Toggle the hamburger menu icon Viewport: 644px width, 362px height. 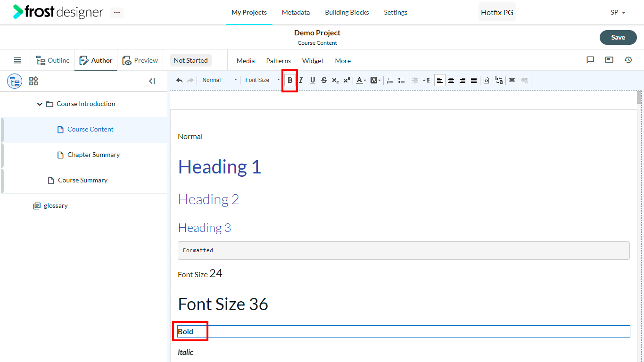(x=17, y=60)
